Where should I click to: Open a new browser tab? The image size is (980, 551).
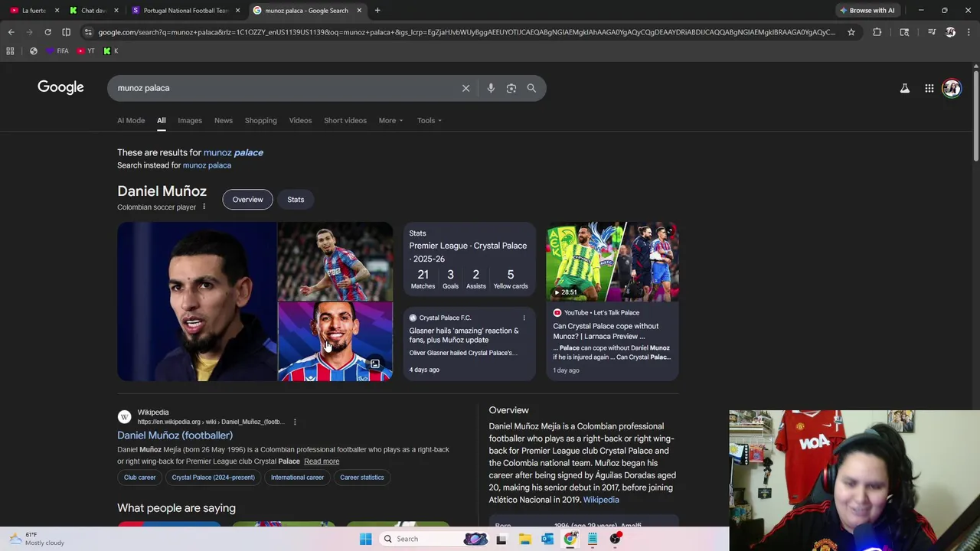pyautogui.click(x=377, y=11)
